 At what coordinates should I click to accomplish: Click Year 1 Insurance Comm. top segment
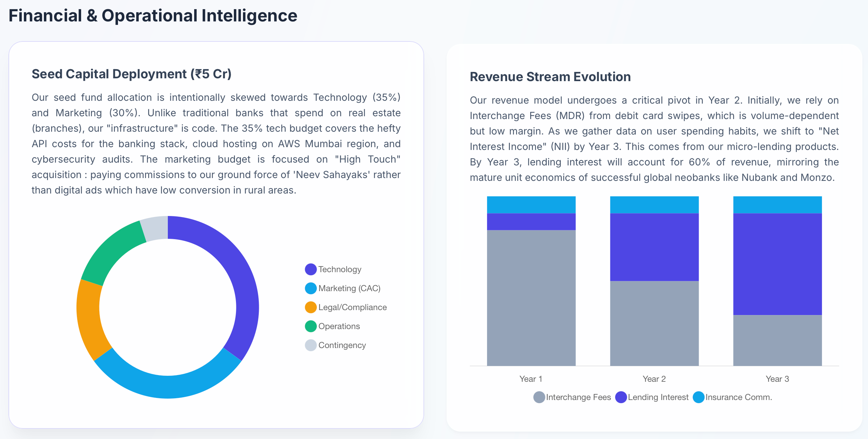coord(531,205)
